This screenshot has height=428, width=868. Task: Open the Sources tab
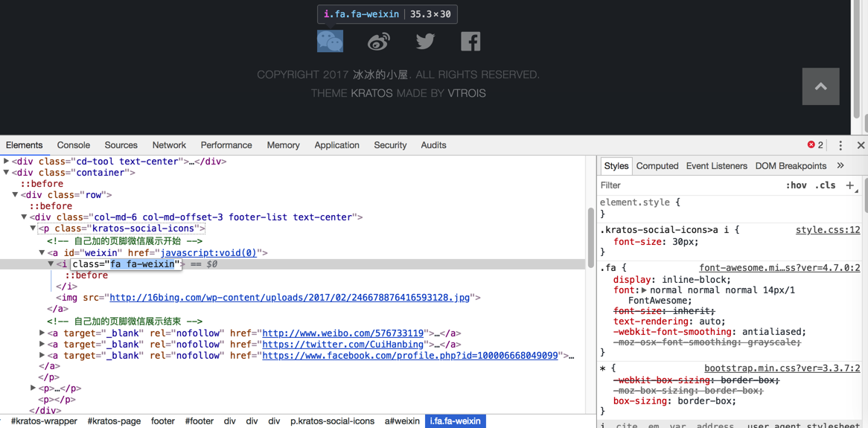(121, 145)
